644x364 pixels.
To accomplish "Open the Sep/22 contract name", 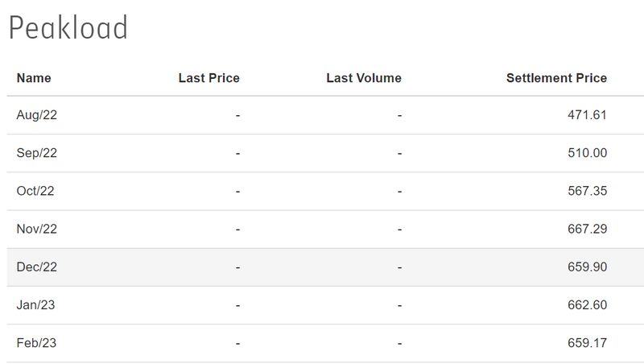I will pyautogui.click(x=37, y=153).
